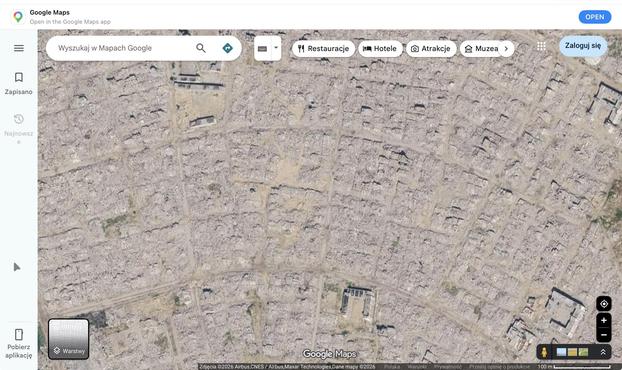Toggle the Warstwy layers thumbnail
Screen dimensions: 622x370
[x=69, y=339]
